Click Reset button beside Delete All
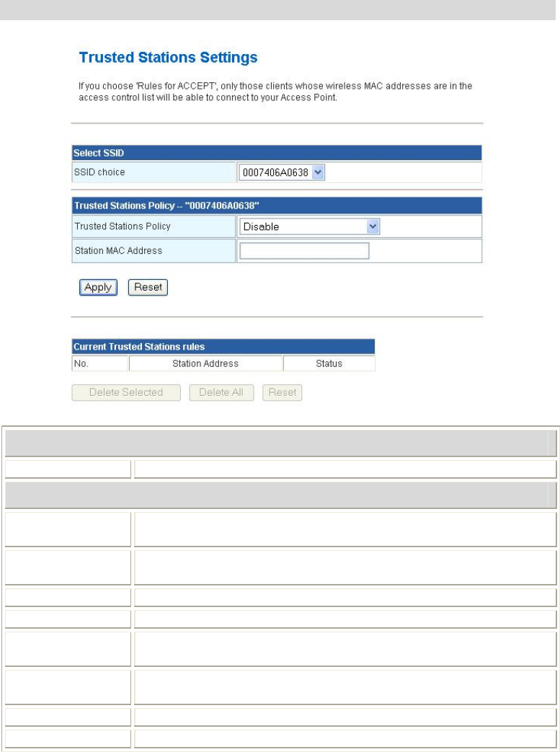The height and width of the screenshot is (752, 560). (x=282, y=392)
